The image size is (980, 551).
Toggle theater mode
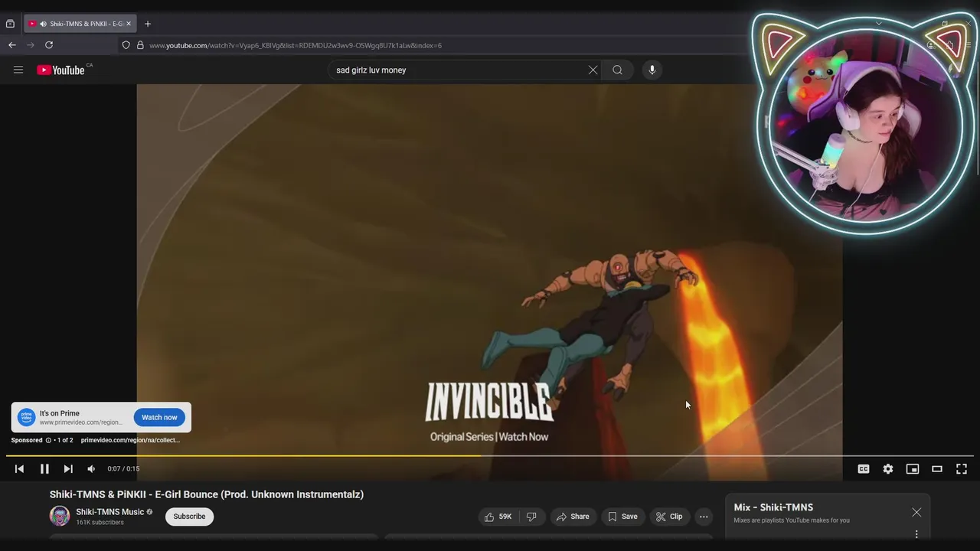tap(937, 469)
